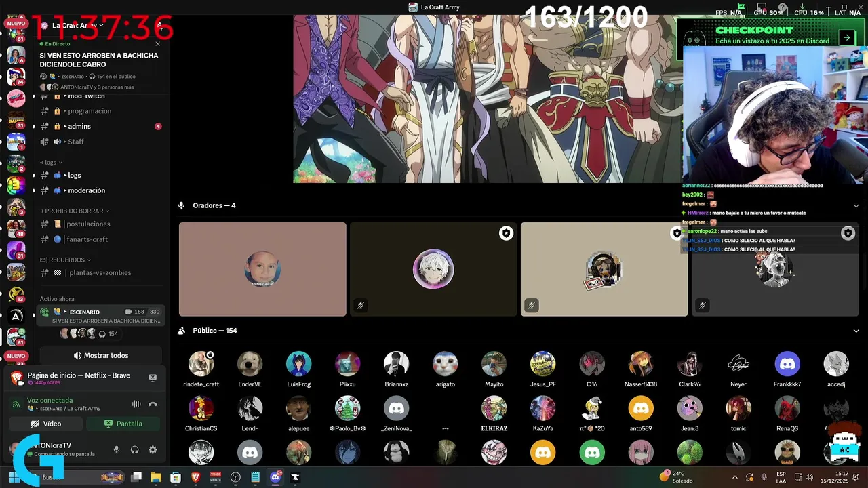Open the ESCENARIO stage in Activo ahora
868x488 pixels.
(x=100, y=316)
